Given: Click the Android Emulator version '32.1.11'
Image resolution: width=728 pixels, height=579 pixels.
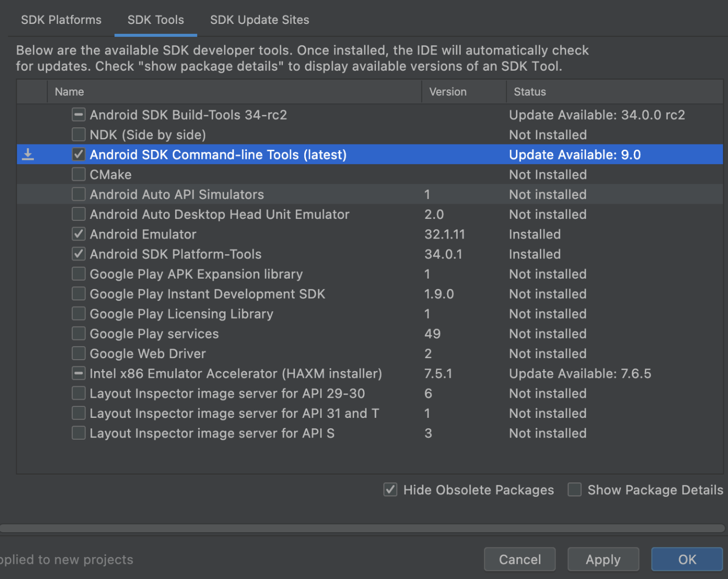Looking at the screenshot, I should 445,234.
